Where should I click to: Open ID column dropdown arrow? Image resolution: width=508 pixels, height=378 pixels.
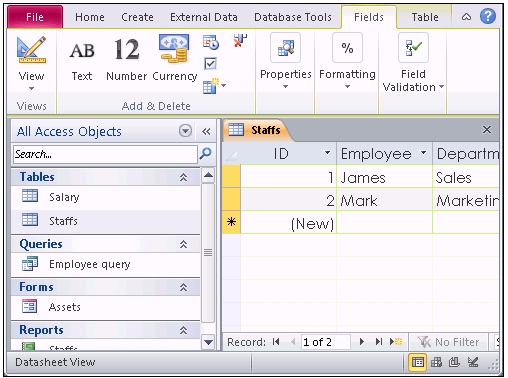point(327,153)
